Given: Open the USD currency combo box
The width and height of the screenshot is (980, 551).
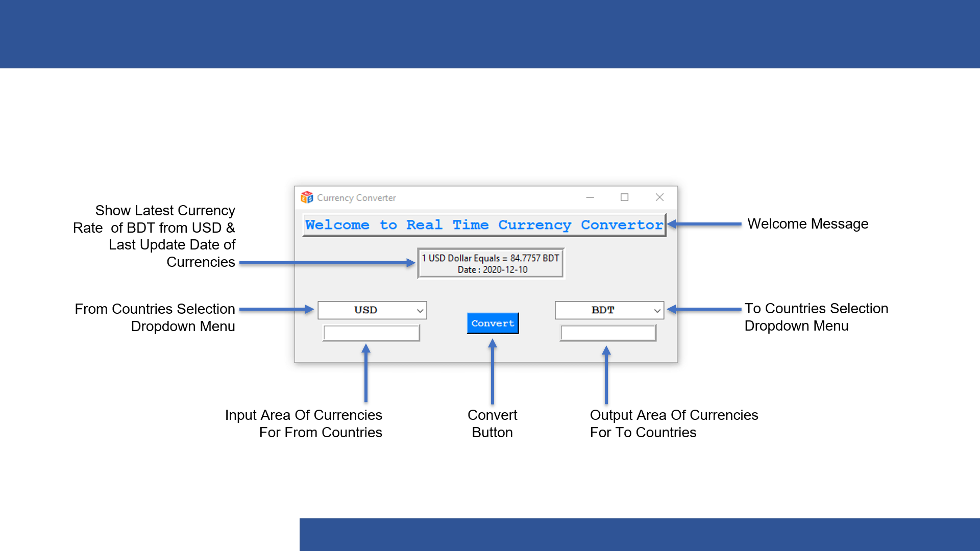Looking at the screenshot, I should tap(365, 310).
